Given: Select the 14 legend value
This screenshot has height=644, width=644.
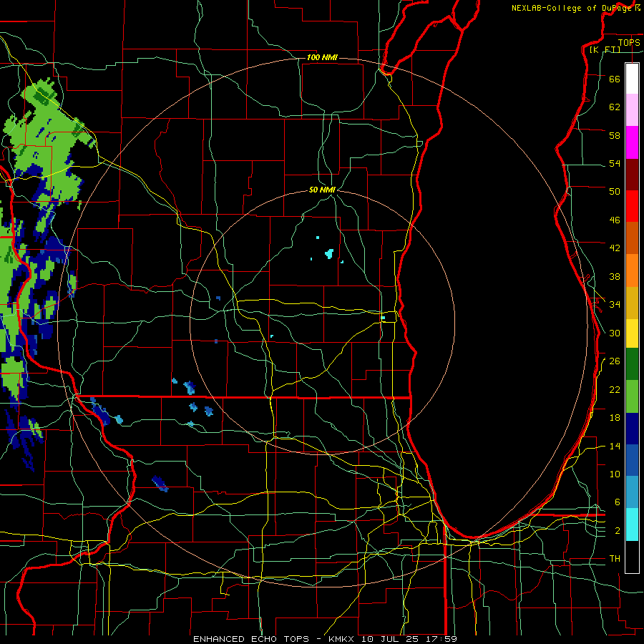Looking at the screenshot, I should 615,446.
